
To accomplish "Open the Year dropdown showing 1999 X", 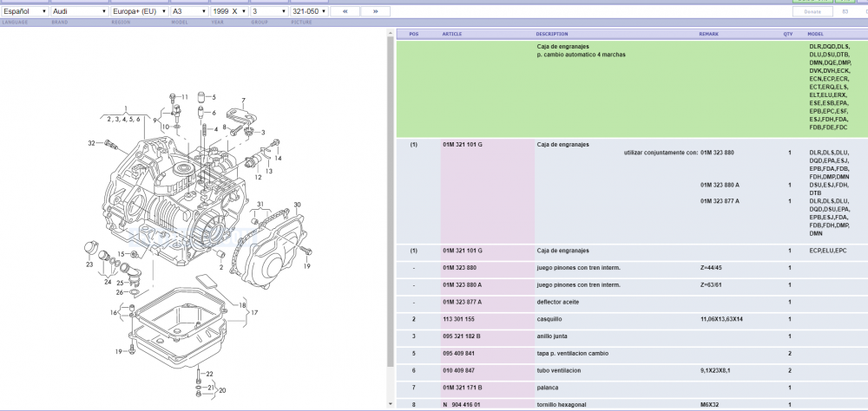I will pyautogui.click(x=229, y=11).
